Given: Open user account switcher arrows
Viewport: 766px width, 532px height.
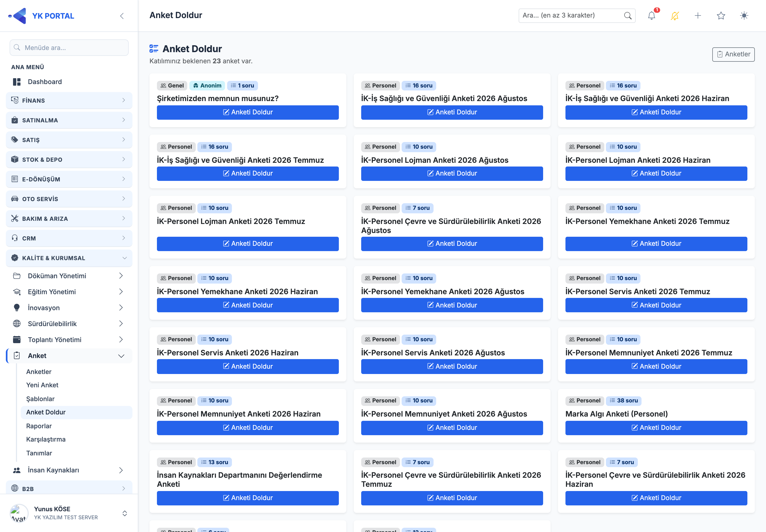Looking at the screenshot, I should click(125, 513).
